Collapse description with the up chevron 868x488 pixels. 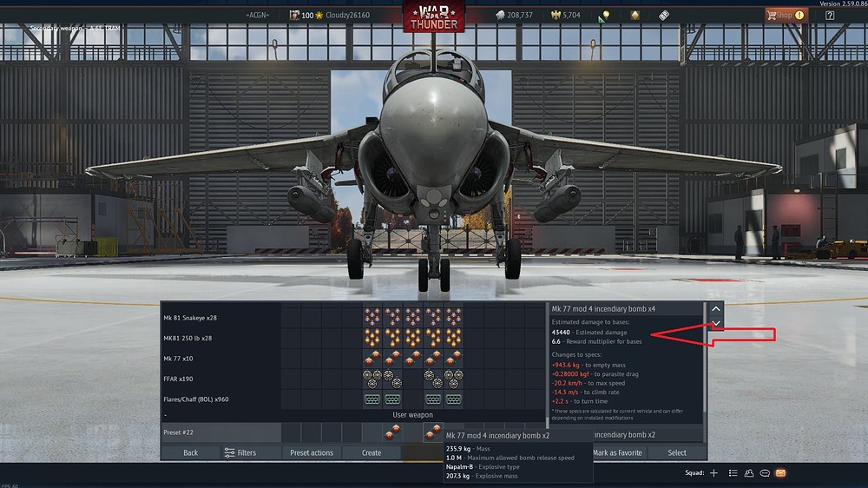click(x=716, y=308)
